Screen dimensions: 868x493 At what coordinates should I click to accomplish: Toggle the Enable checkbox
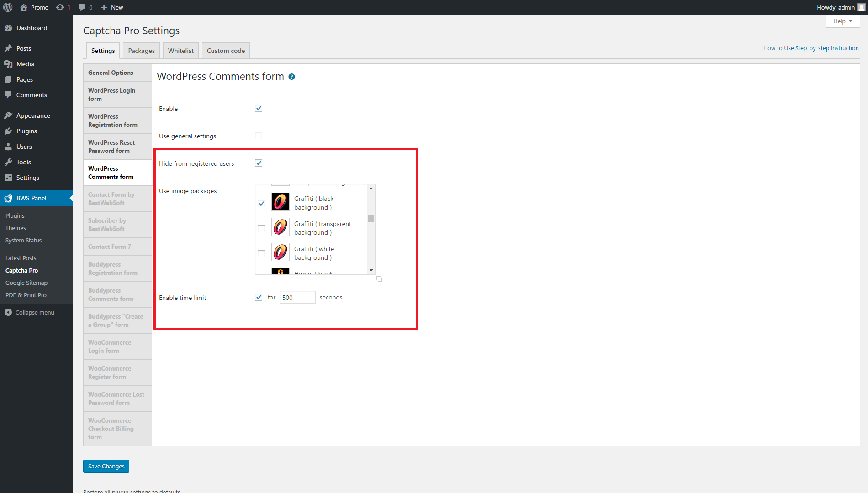pyautogui.click(x=259, y=108)
